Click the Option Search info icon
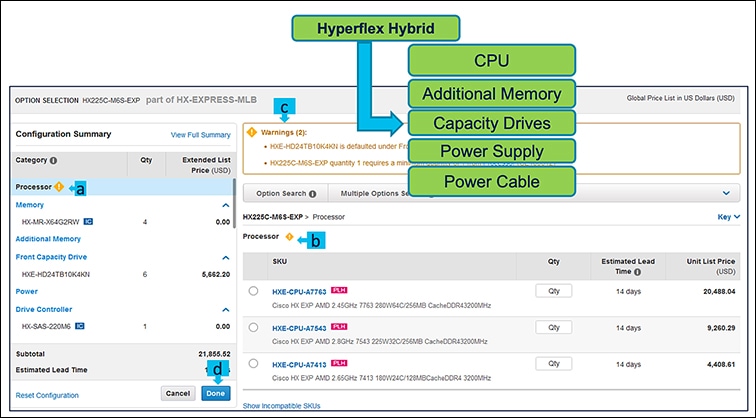The image size is (756, 418). (x=314, y=193)
